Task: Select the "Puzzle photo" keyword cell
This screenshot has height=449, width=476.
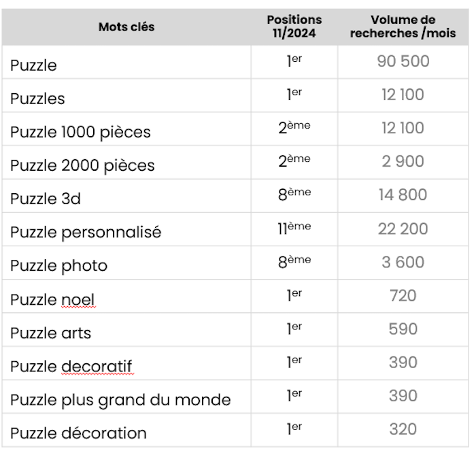Action: [x=58, y=265]
